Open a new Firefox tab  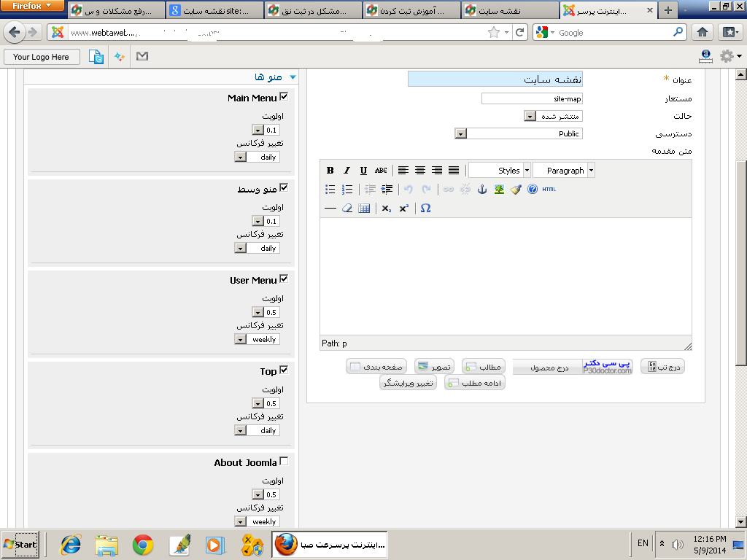pyautogui.click(x=667, y=11)
